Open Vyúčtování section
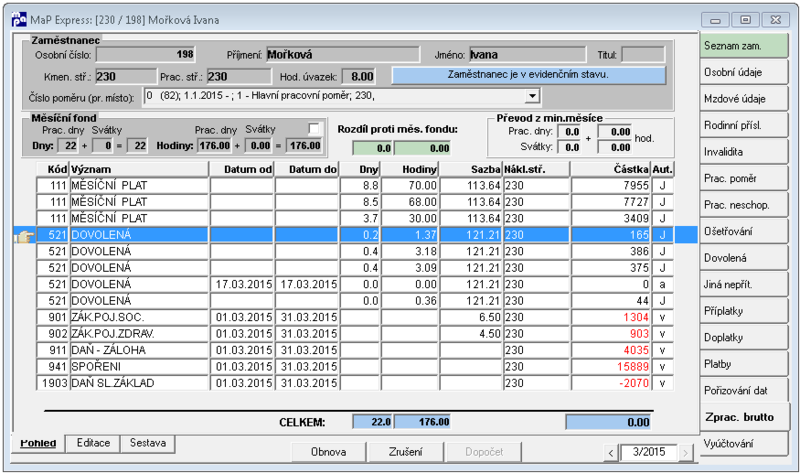Image resolution: width=800 pixels, height=473 pixels. coord(744,444)
